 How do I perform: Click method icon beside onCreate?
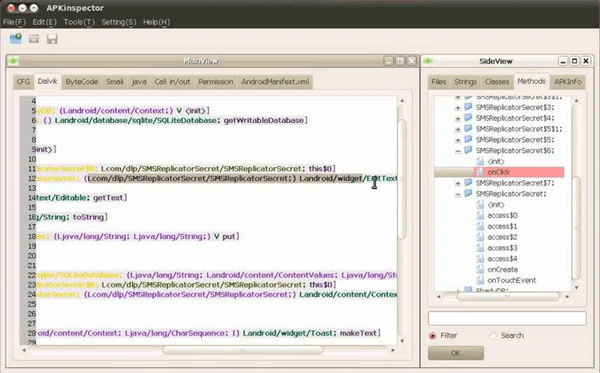tap(480, 269)
